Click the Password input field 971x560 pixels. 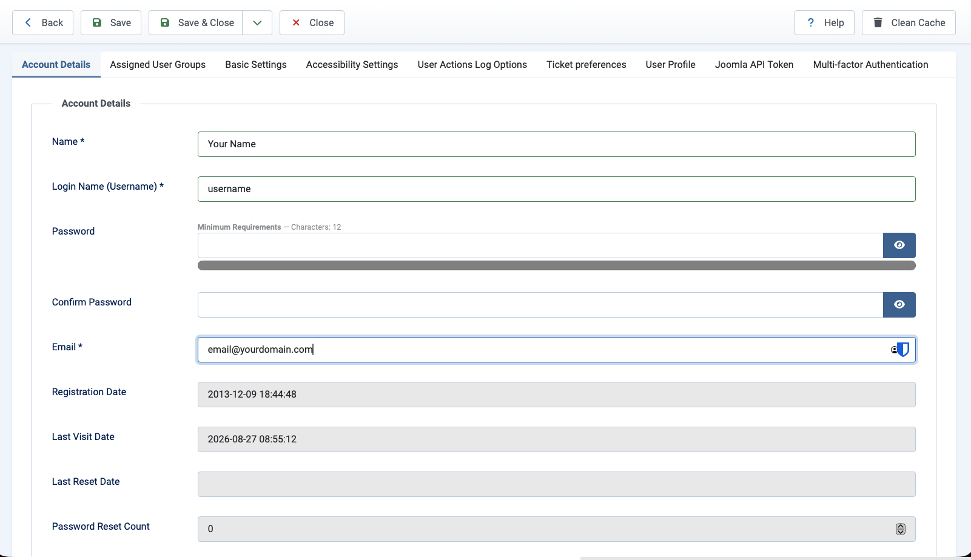[x=540, y=245]
